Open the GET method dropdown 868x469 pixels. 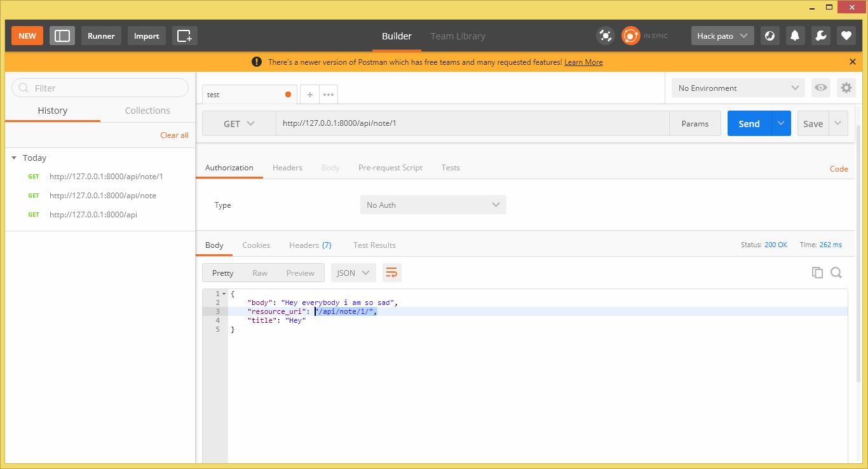click(239, 123)
